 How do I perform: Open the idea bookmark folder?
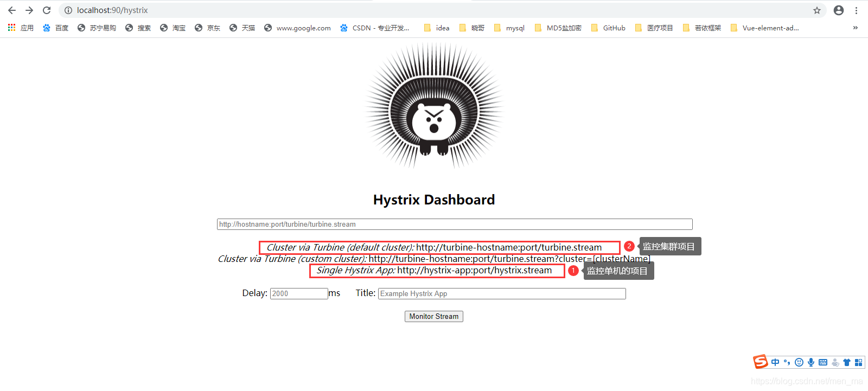coord(437,28)
